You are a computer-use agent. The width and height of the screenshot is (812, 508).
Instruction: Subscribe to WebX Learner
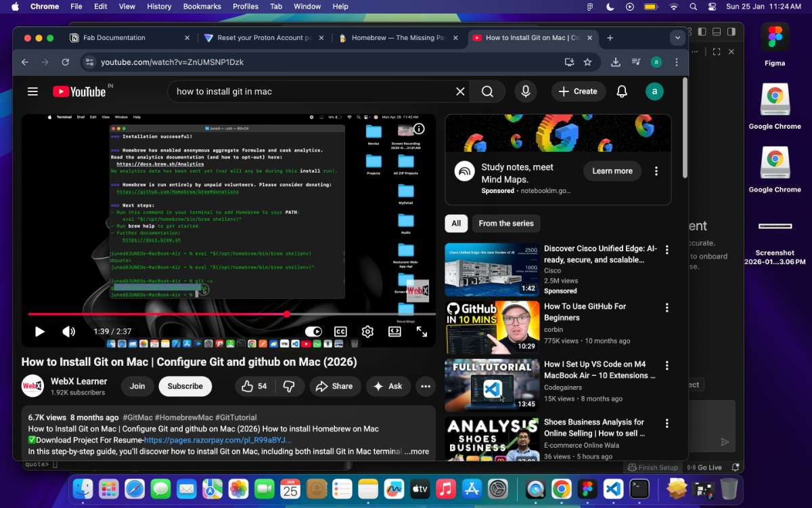point(185,386)
